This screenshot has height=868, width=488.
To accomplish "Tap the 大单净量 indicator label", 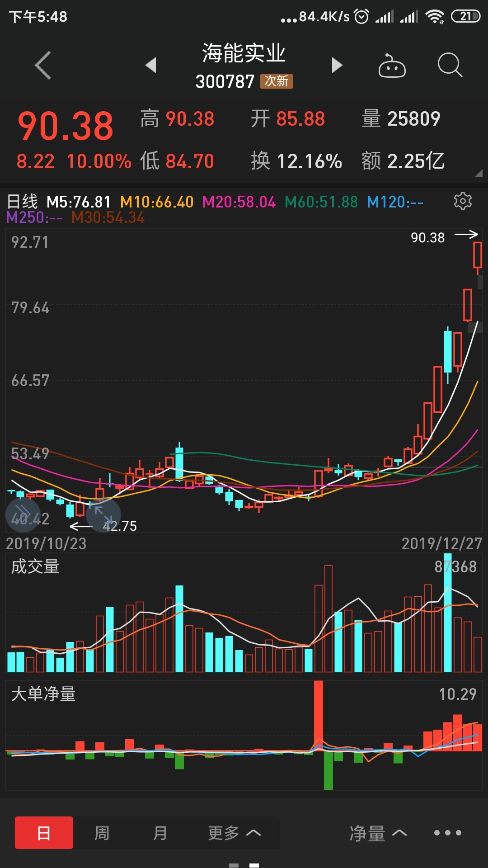I will coord(43,694).
